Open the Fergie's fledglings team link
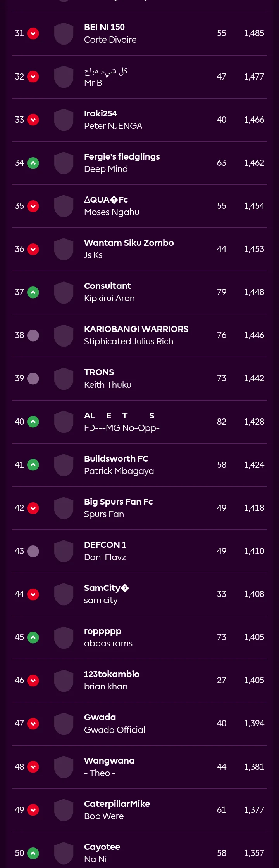Viewport: 279px width, 868px height. click(122, 156)
